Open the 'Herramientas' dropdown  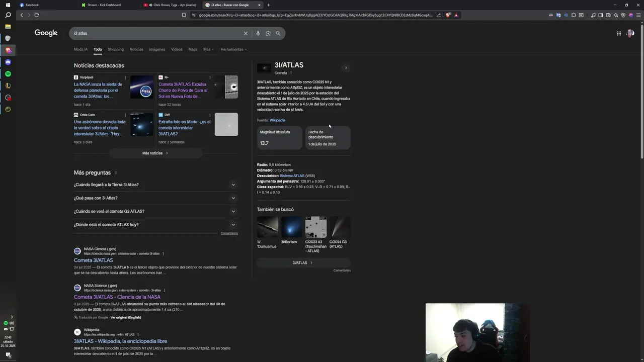point(233,49)
